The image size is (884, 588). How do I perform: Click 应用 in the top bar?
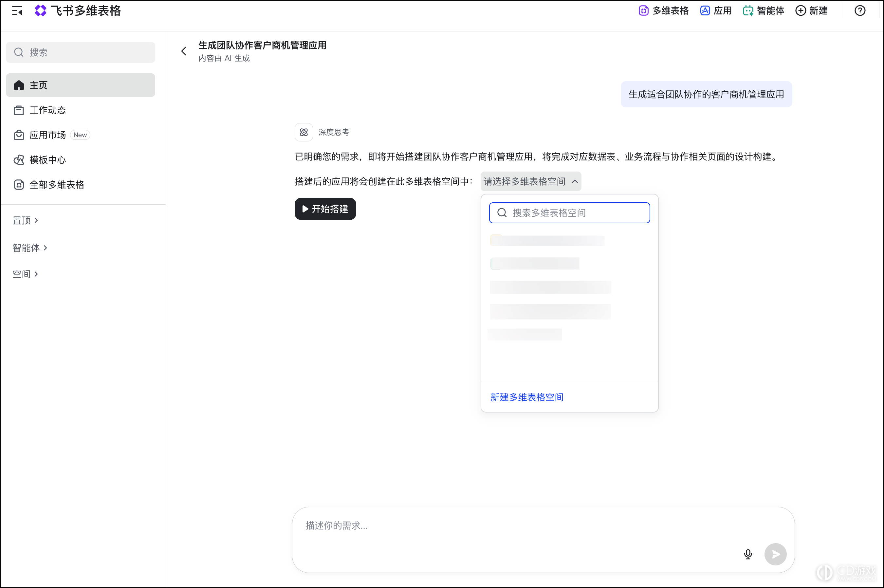[x=716, y=10]
